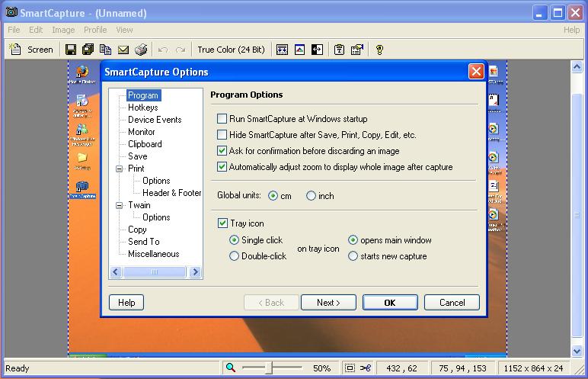
Task: Click the disabled < Back button
Action: pos(271,303)
